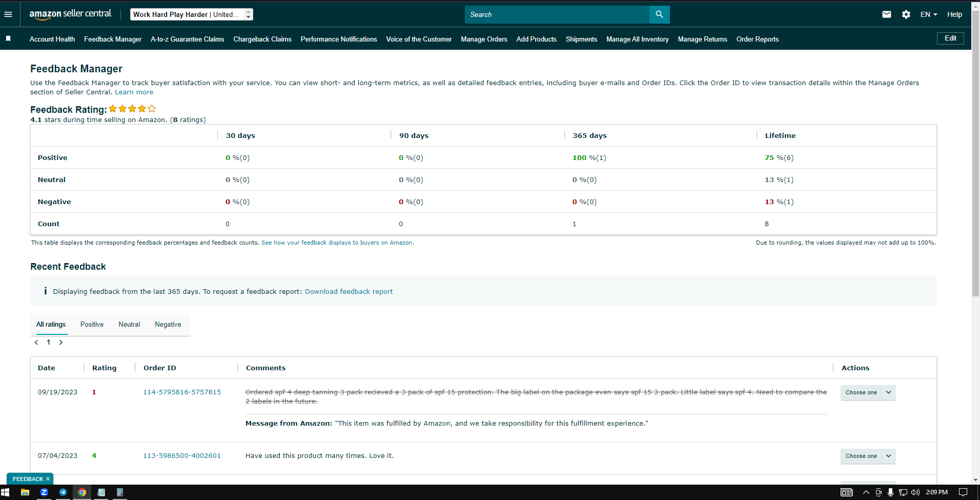The image size is (980, 500).
Task: Show hidden system tray icons
Action: [x=866, y=492]
